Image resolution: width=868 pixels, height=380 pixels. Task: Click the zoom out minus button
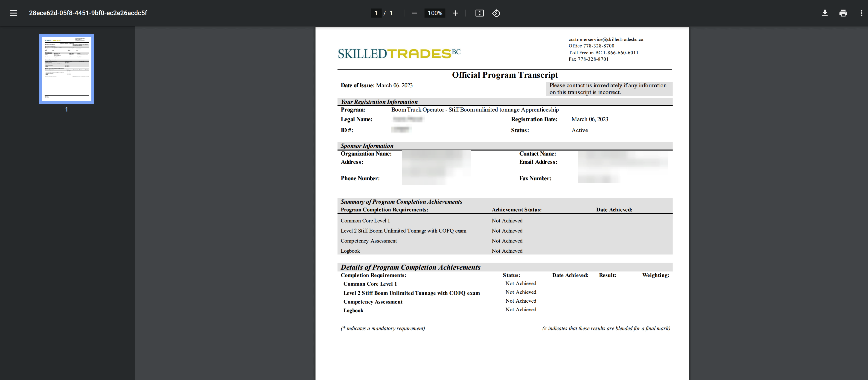click(x=414, y=13)
